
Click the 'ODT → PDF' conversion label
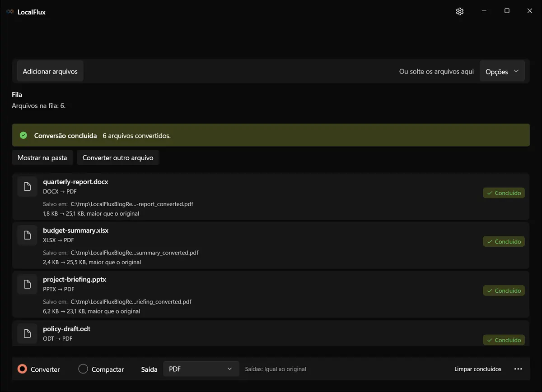58,338
